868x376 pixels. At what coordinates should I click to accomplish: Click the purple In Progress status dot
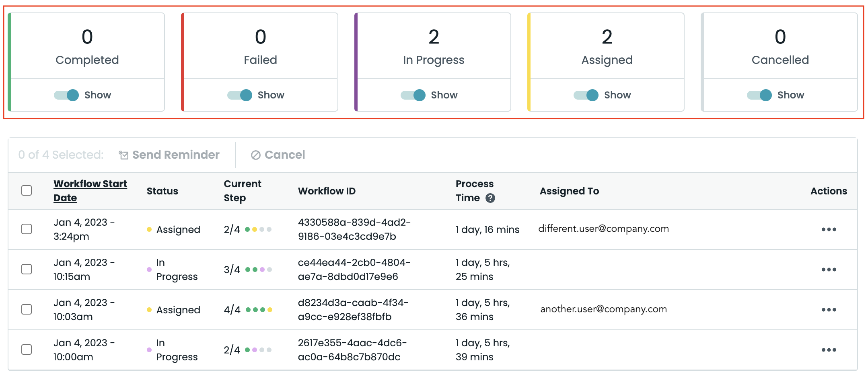tap(149, 270)
